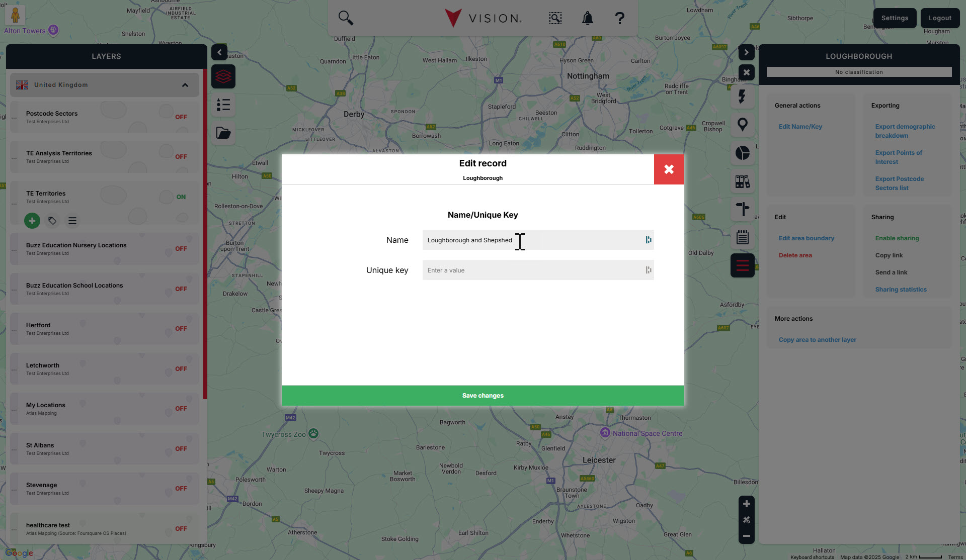Click the signpost directions icon
The height and width of the screenshot is (560, 966).
point(742,209)
